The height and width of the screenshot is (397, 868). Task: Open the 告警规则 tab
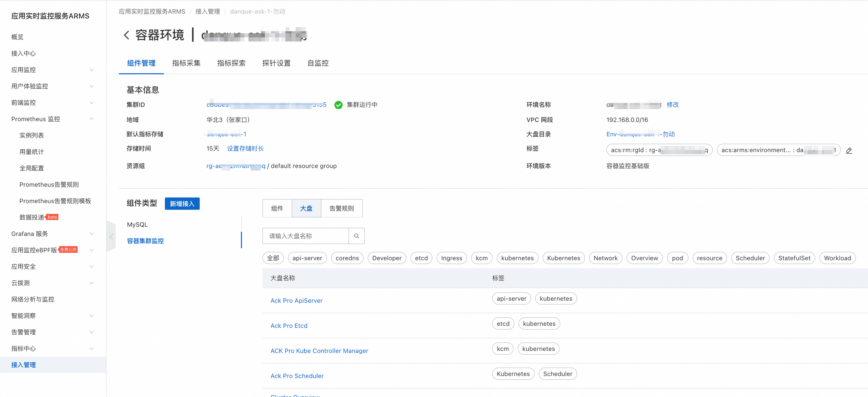[x=341, y=208]
